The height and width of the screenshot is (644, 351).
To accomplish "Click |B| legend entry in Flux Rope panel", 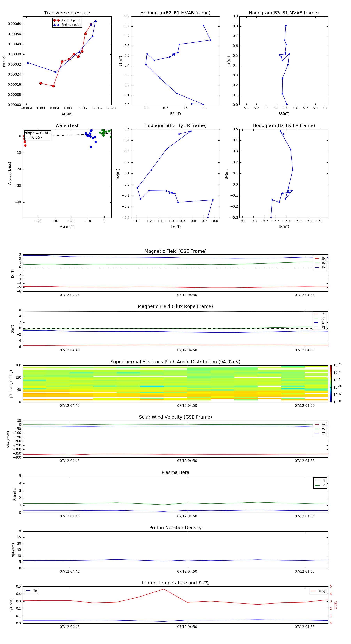I will coord(320,327).
